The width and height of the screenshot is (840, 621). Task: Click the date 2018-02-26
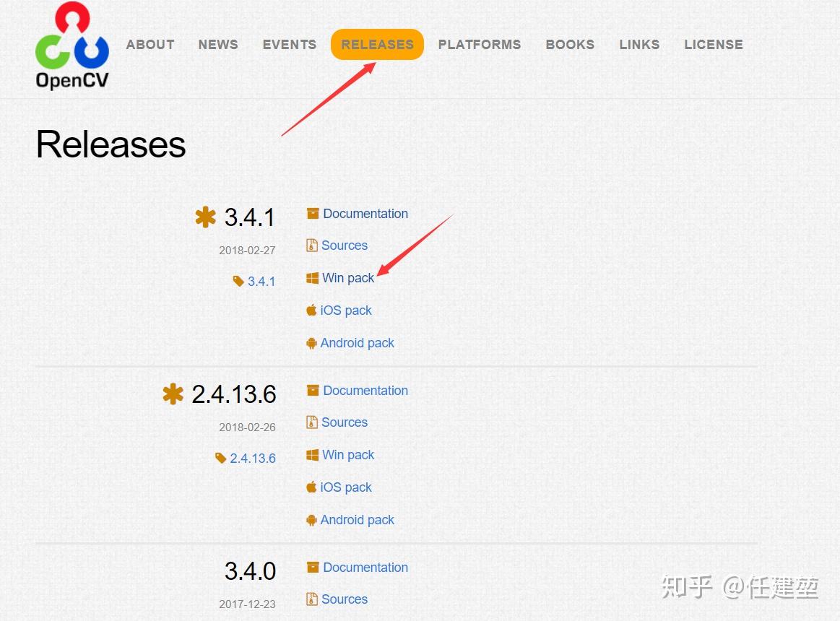click(x=247, y=427)
